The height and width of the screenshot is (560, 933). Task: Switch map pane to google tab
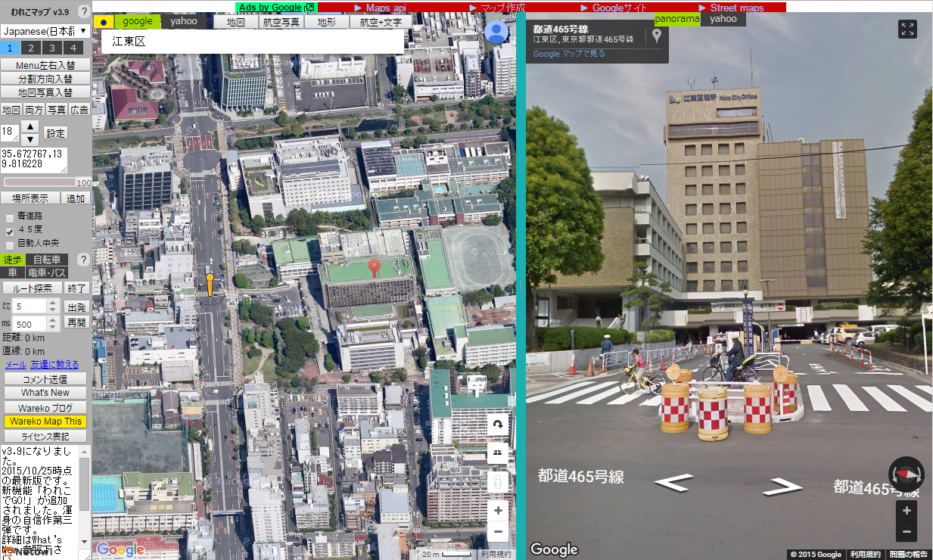click(138, 21)
